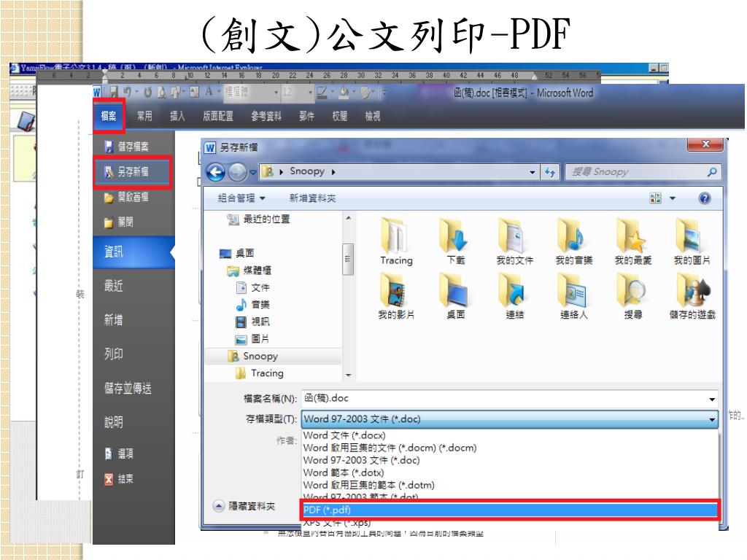Select 資訊 in the backstage sidebar

pos(134,252)
